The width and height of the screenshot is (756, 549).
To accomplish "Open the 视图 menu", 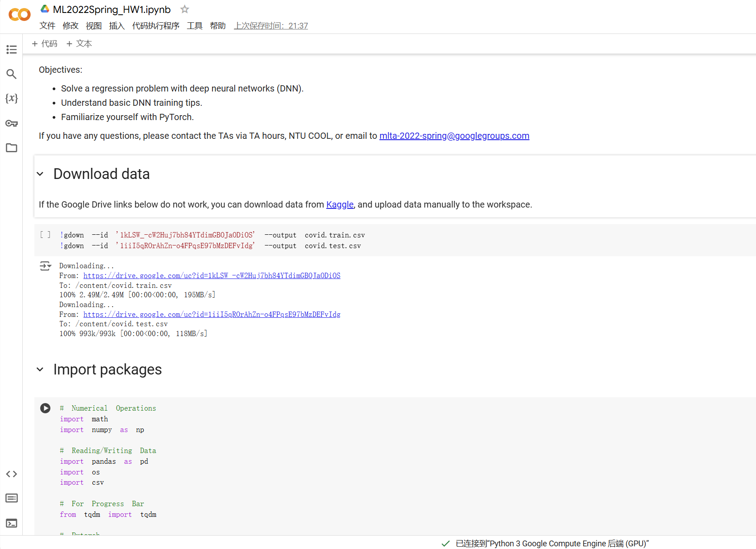I will [x=94, y=26].
